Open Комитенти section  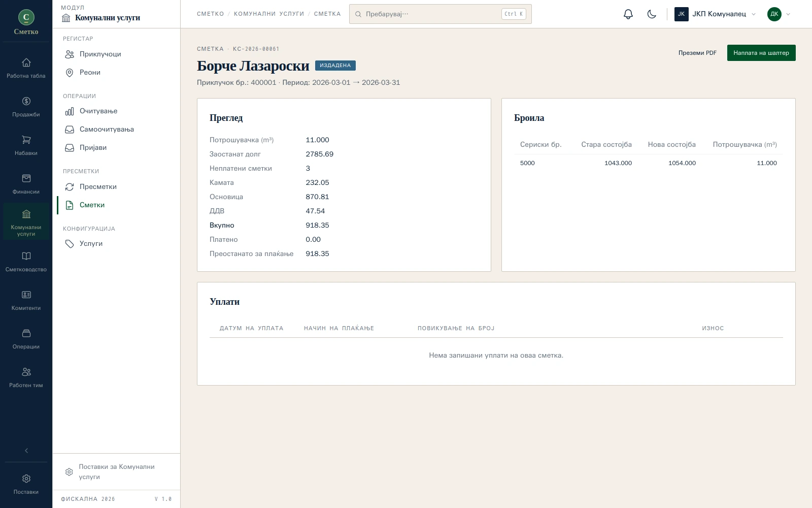click(26, 300)
